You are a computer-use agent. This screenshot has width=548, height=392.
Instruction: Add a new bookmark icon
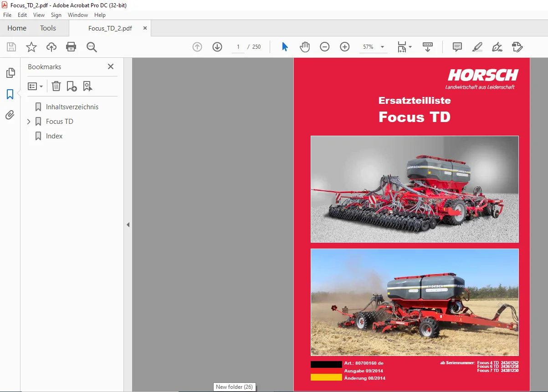tap(72, 86)
